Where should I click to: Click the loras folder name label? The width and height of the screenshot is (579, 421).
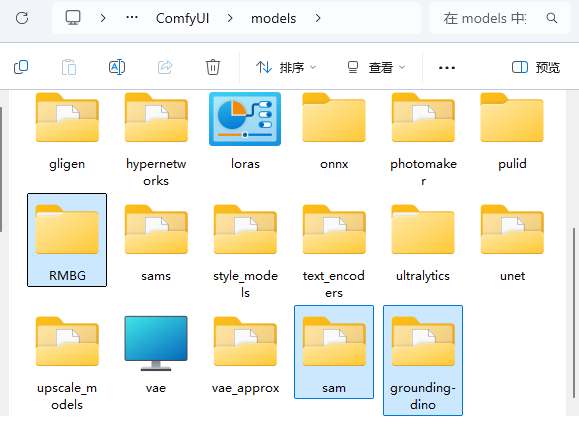click(245, 164)
